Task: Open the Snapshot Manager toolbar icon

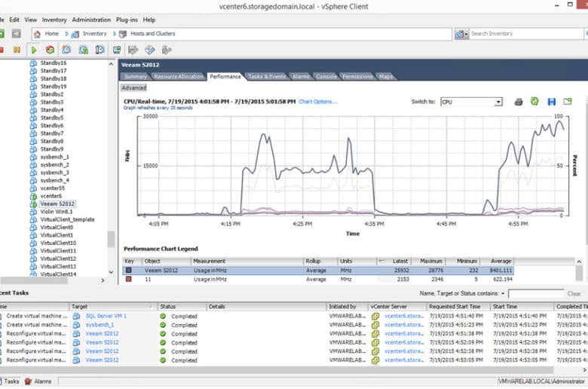Action: 100,50
